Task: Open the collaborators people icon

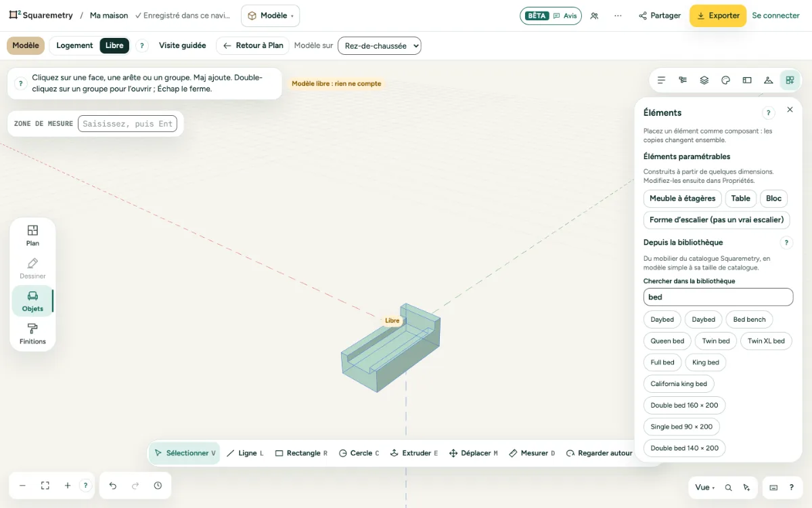Action: [594, 16]
